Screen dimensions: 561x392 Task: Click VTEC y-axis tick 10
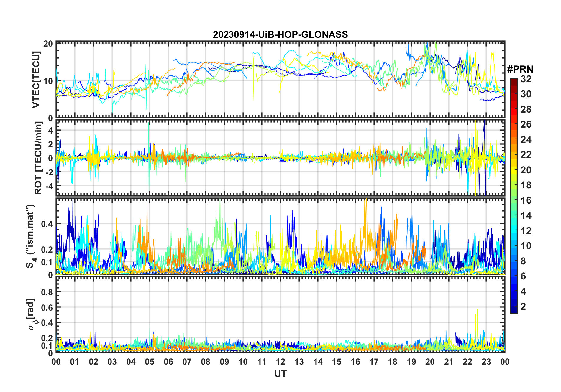click(x=48, y=81)
